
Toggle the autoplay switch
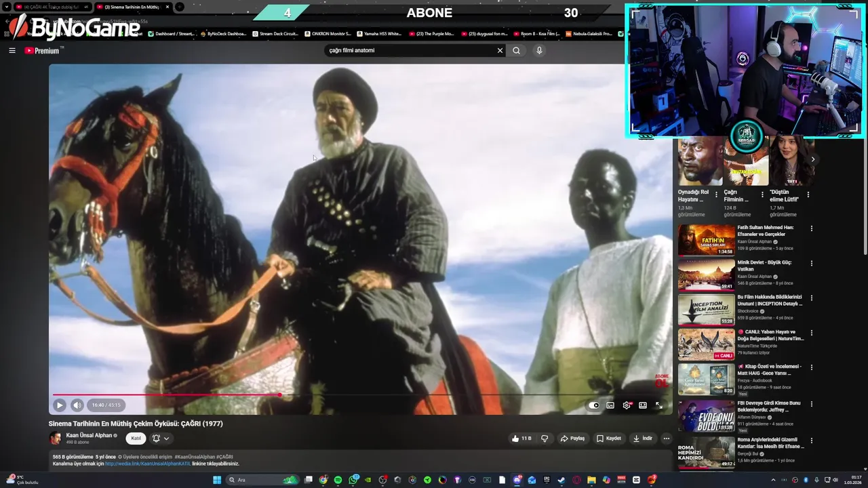(x=594, y=405)
